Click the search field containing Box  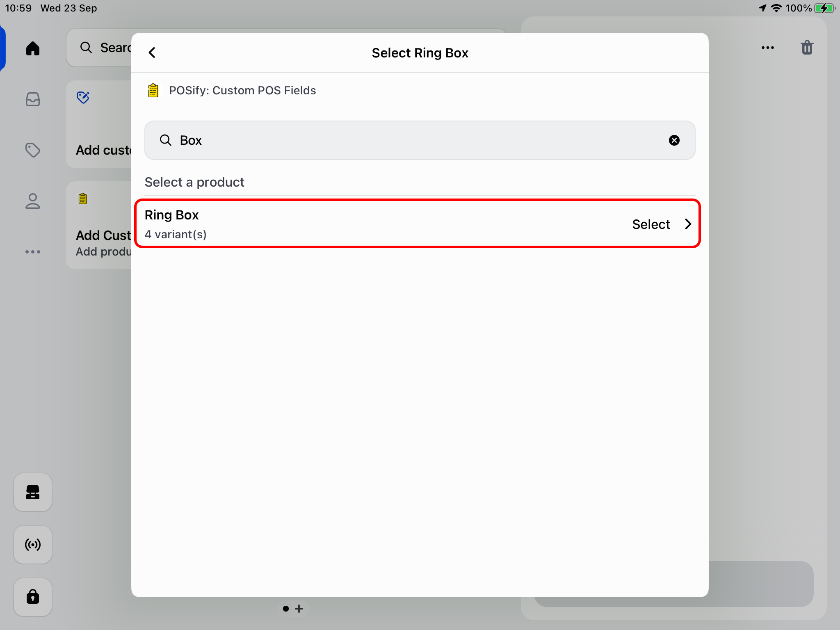click(x=420, y=140)
